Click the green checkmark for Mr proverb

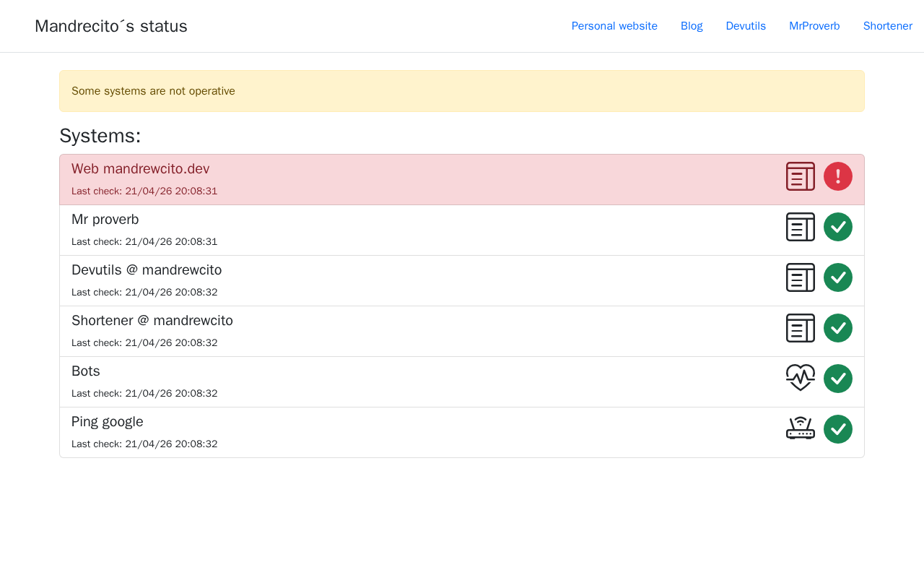838,227
